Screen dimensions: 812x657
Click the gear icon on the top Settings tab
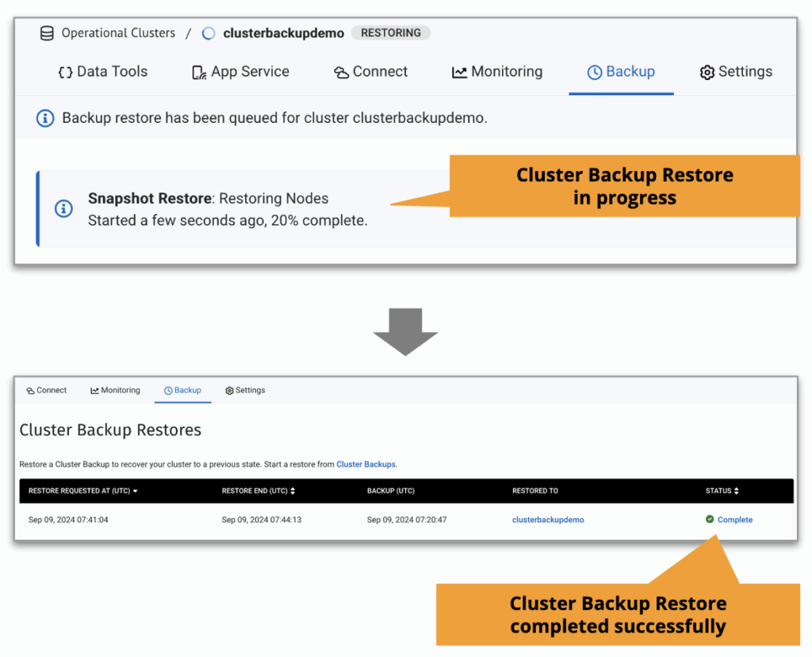[x=707, y=72]
